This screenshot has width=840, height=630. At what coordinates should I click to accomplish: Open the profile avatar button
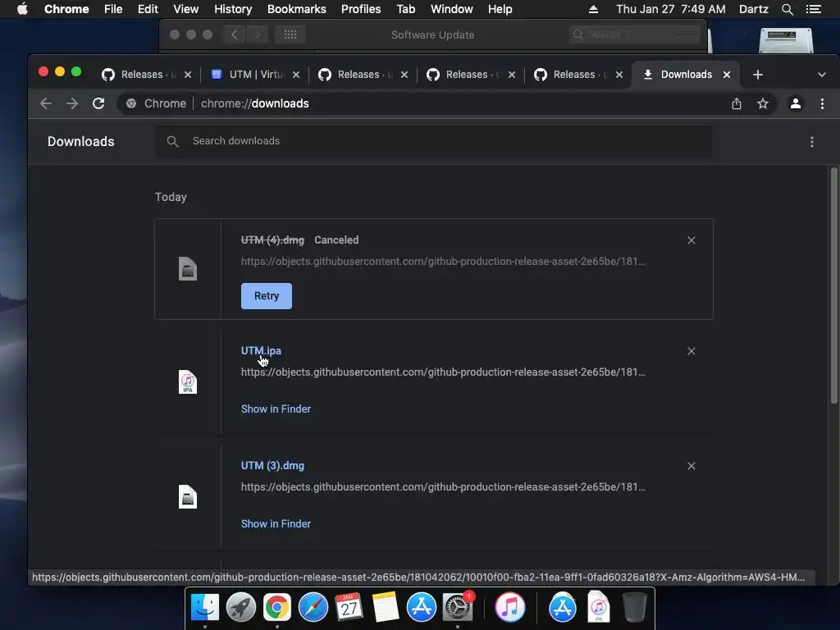[x=796, y=103]
